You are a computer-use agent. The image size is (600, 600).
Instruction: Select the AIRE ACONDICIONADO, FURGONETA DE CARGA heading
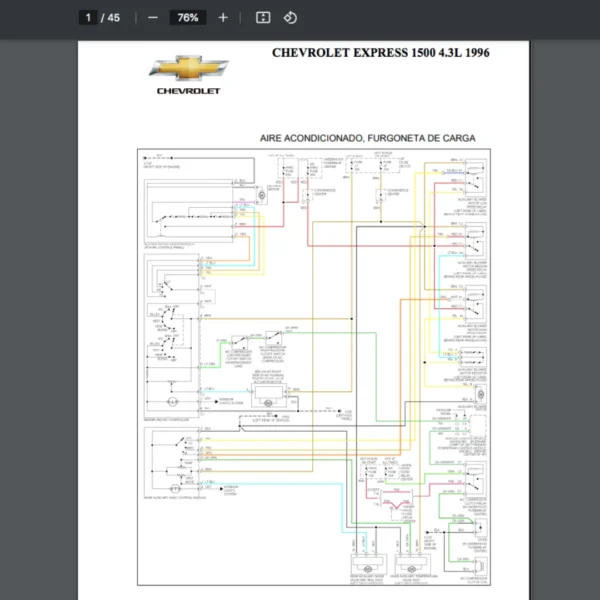point(367,138)
